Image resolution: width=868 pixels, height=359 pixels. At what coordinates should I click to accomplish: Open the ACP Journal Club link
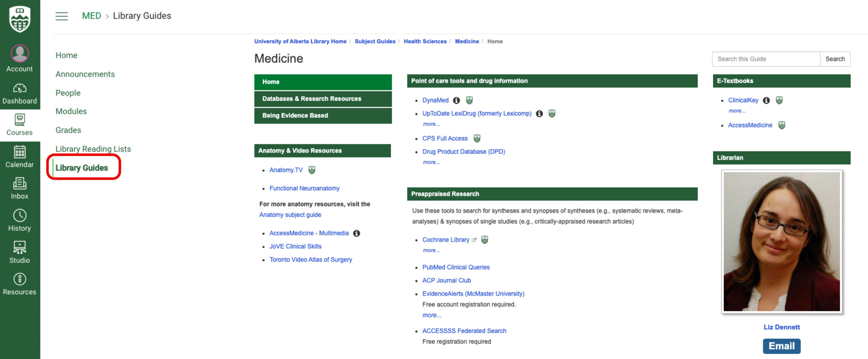point(447,280)
